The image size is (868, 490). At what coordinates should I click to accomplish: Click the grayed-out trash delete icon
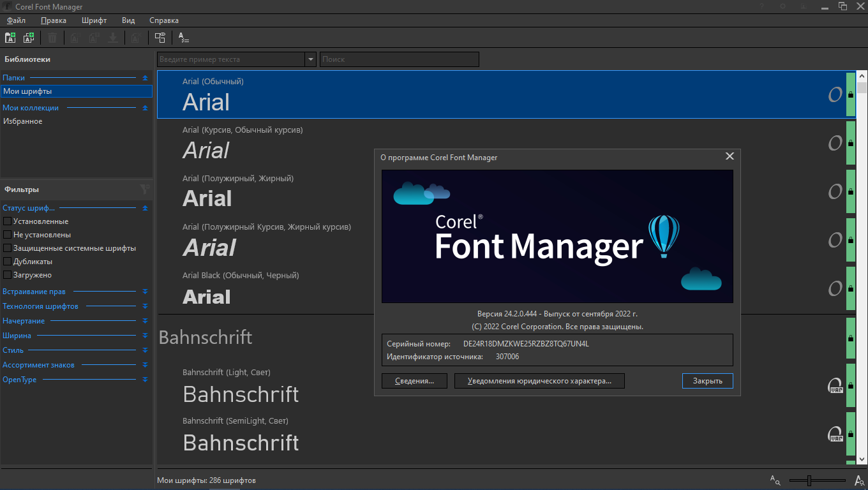click(x=52, y=38)
